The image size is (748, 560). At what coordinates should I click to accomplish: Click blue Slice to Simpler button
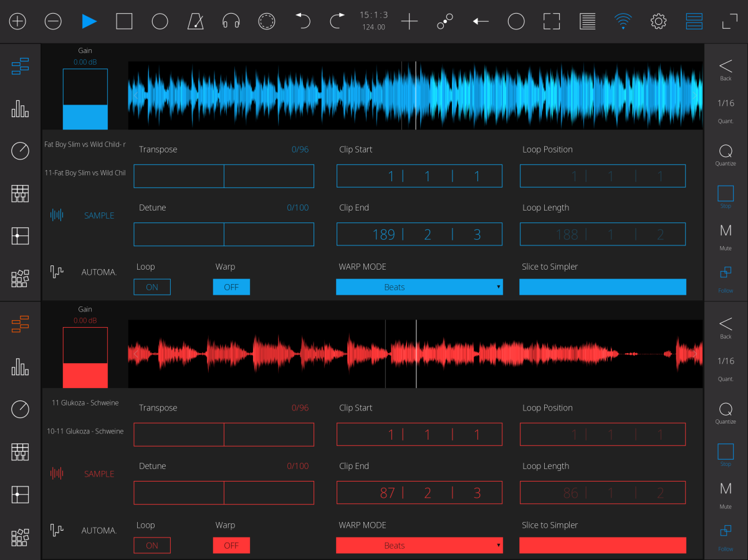(602, 287)
